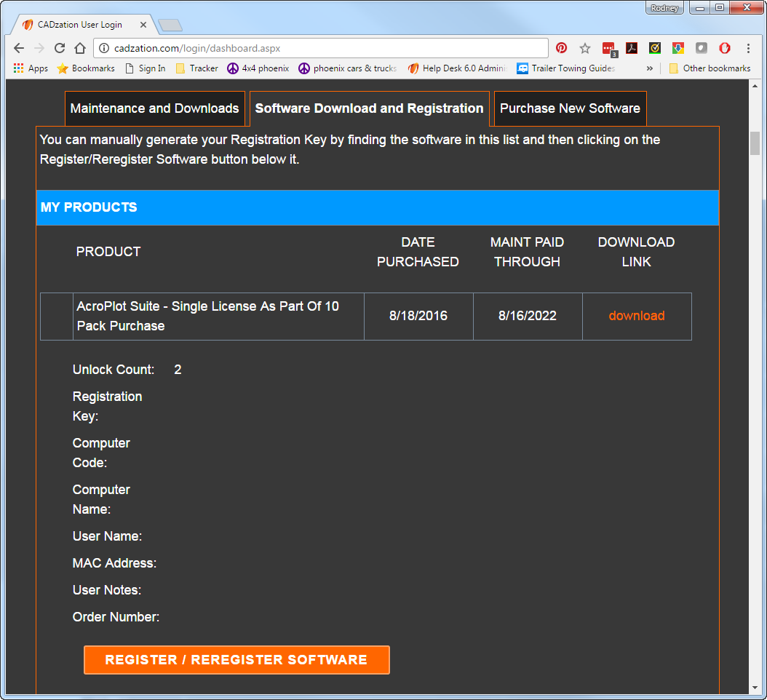The width and height of the screenshot is (767, 700).
Task: Open Help Desk 6.0 Admin bookmark
Action: pos(458,68)
